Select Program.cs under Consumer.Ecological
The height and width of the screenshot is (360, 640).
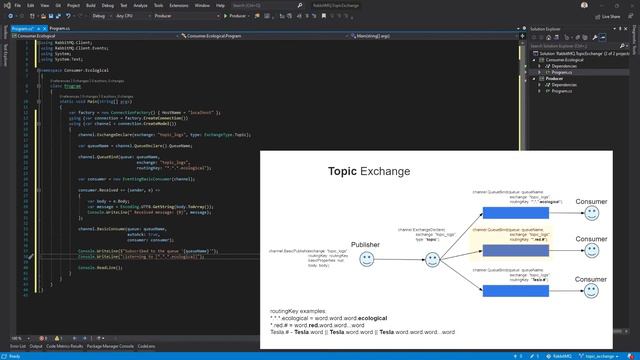[562, 72]
